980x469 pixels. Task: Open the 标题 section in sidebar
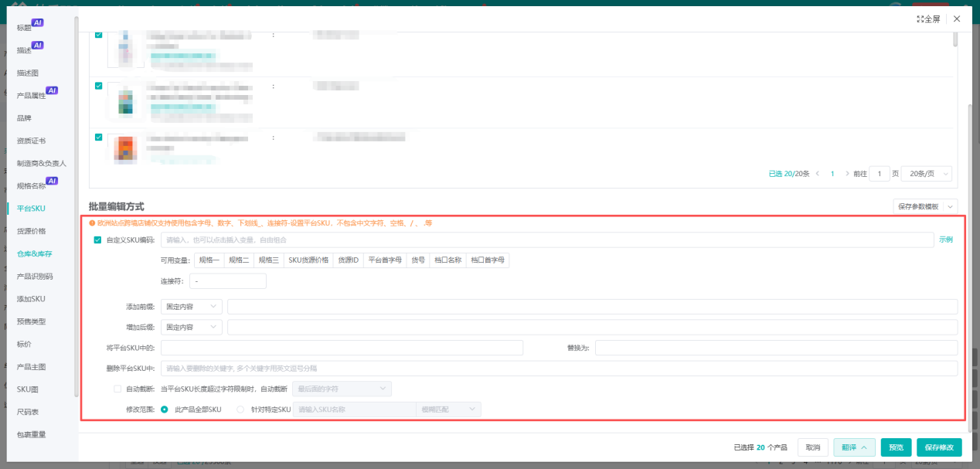(x=25, y=28)
